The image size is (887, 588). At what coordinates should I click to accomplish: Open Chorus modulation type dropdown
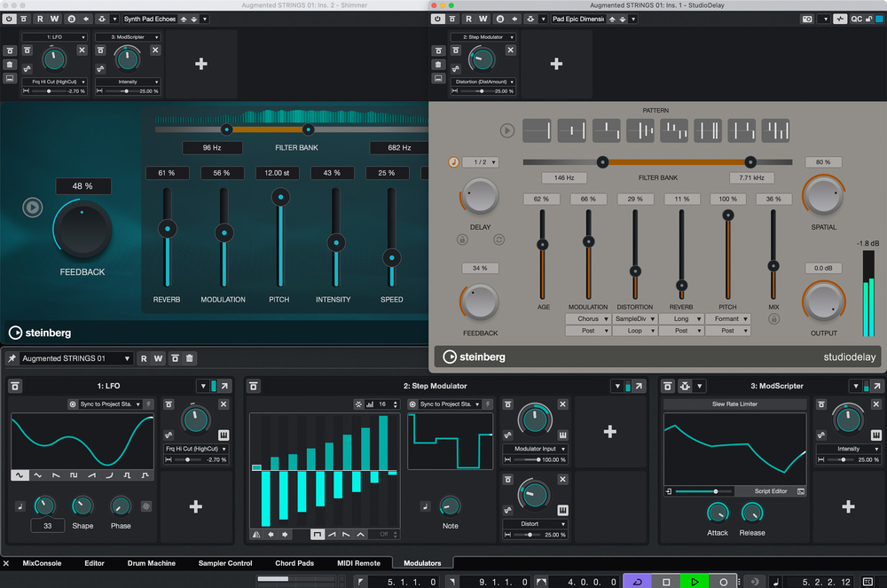(x=588, y=319)
